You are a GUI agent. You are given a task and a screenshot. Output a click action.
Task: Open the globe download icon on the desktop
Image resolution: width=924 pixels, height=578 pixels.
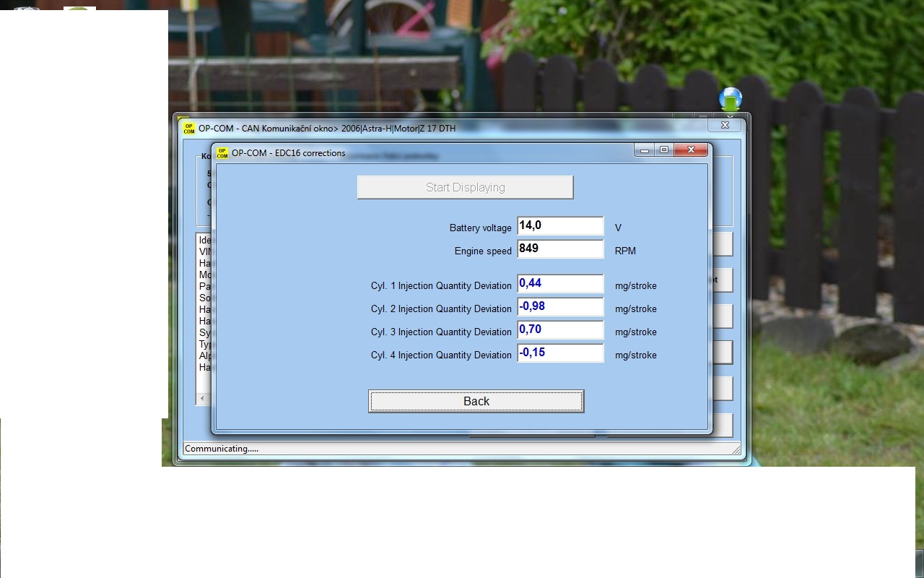(731, 100)
